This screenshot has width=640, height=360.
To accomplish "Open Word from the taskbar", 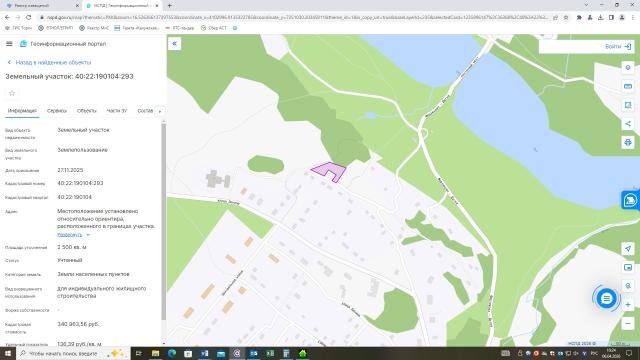I will (x=204, y=353).
